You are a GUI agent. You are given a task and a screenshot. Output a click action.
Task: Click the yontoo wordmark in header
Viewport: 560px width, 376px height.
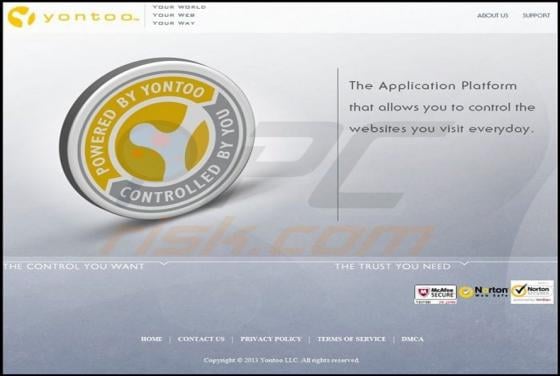(90, 17)
